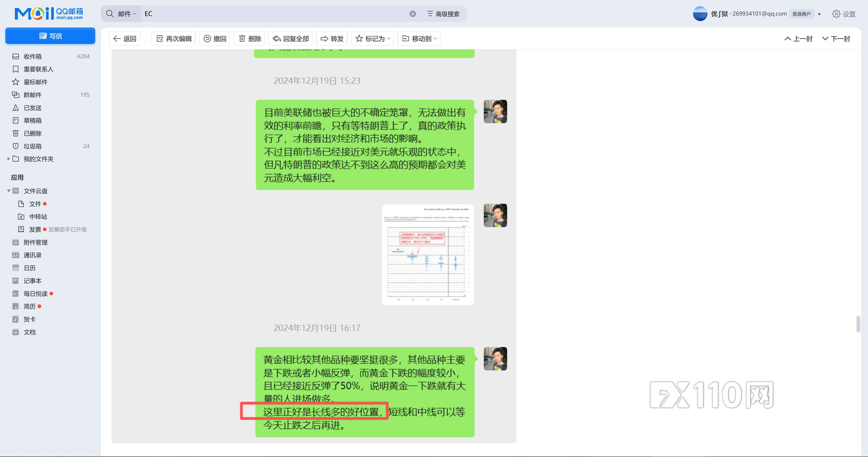This screenshot has height=457, width=868.
Task: Go to next mail 下一封
Action: click(x=836, y=39)
